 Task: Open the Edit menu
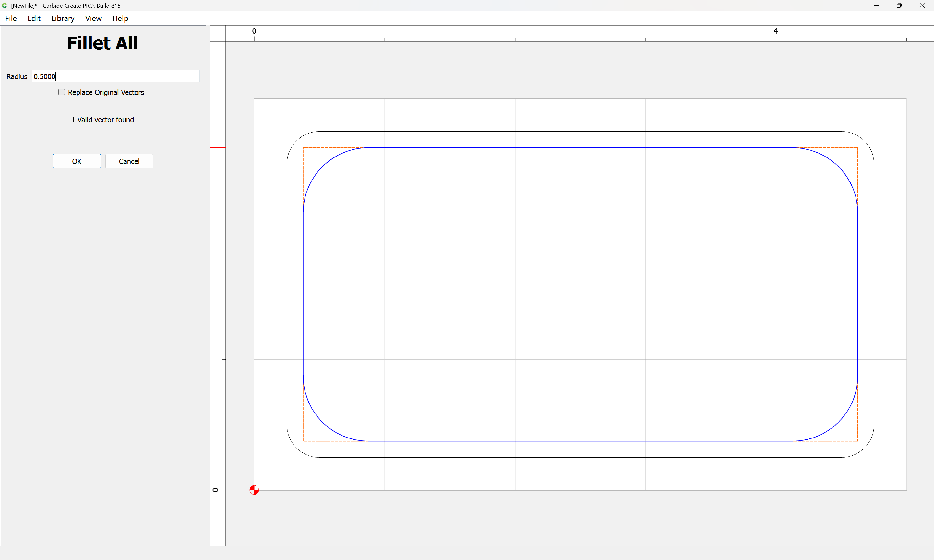click(34, 18)
